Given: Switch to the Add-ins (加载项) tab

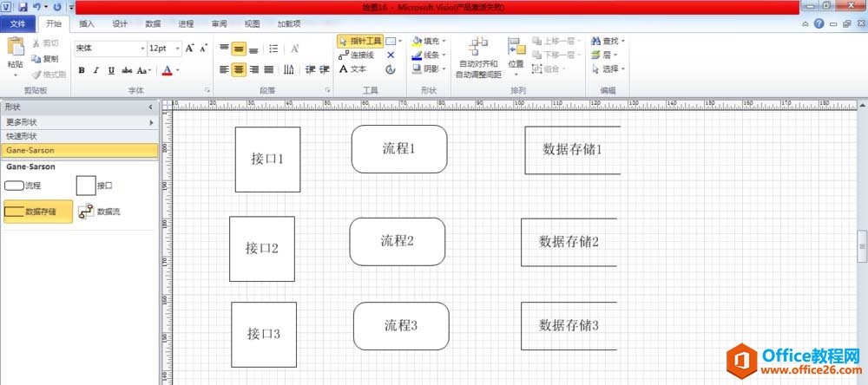Looking at the screenshot, I should click(289, 23).
